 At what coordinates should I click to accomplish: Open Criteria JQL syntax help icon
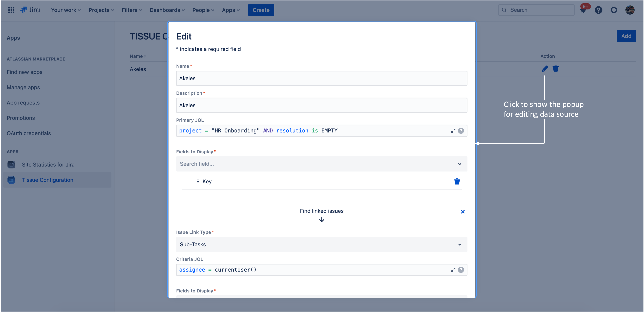[x=461, y=270]
